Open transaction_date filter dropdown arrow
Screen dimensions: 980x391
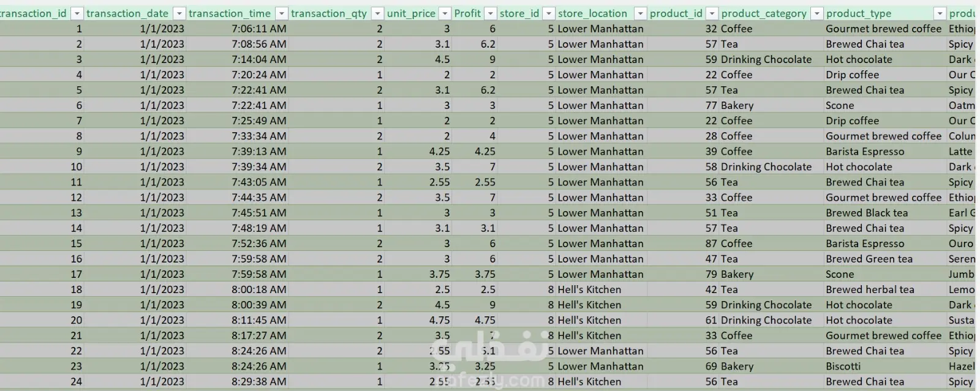(x=179, y=13)
